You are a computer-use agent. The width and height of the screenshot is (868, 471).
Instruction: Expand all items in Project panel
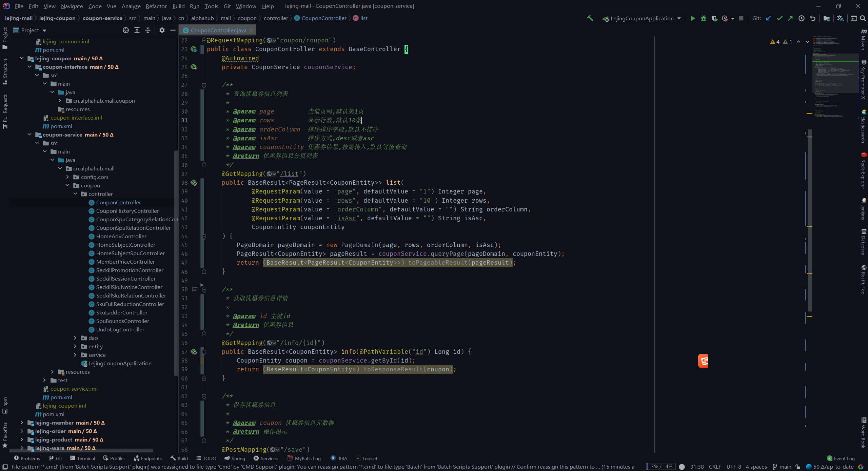pyautogui.click(x=137, y=30)
